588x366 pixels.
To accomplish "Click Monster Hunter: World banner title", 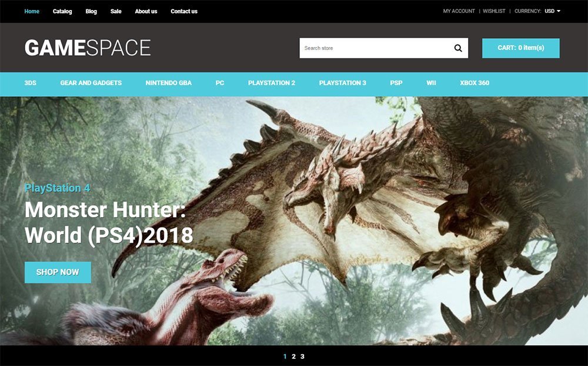I will (109, 223).
